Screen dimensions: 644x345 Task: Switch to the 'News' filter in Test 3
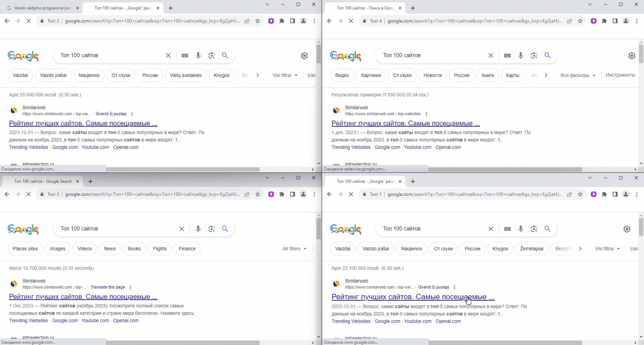(109, 249)
